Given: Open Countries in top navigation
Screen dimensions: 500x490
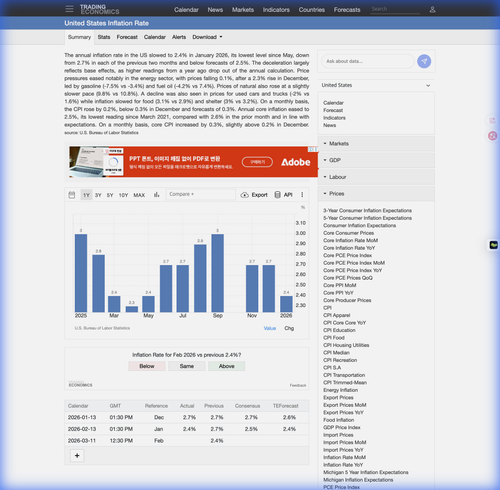Looking at the screenshot, I should [312, 10].
